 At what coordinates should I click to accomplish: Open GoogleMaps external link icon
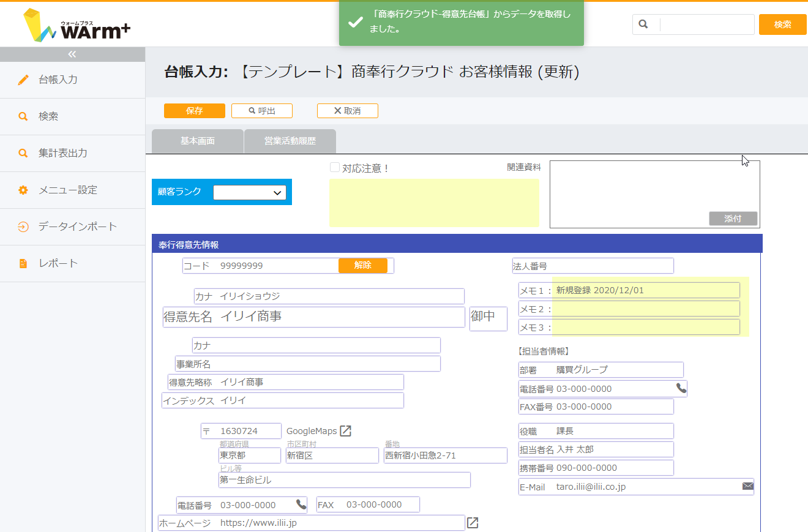tap(346, 431)
